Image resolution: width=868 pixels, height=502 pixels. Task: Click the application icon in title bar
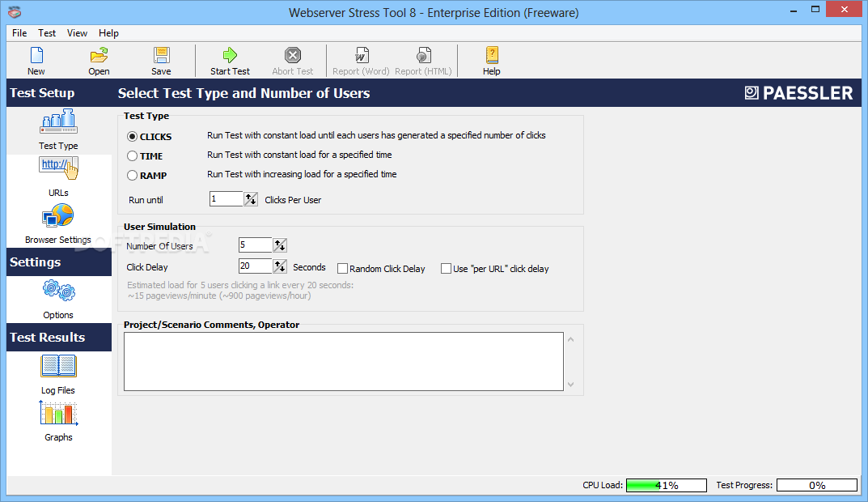(x=15, y=11)
